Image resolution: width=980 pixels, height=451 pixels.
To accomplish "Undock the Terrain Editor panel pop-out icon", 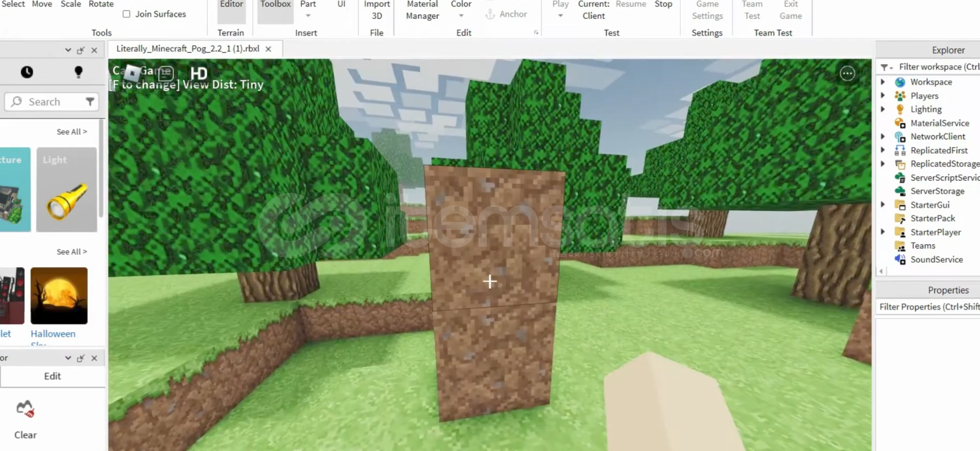I will tap(81, 358).
